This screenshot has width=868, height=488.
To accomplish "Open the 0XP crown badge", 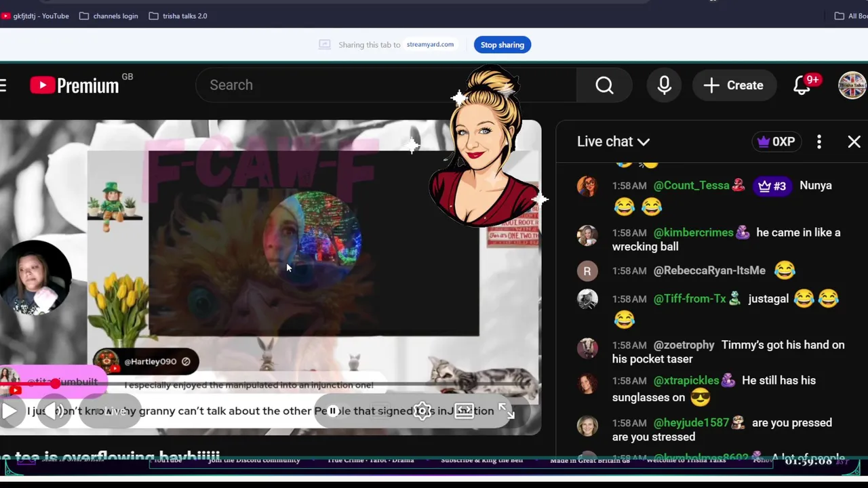I will [776, 142].
